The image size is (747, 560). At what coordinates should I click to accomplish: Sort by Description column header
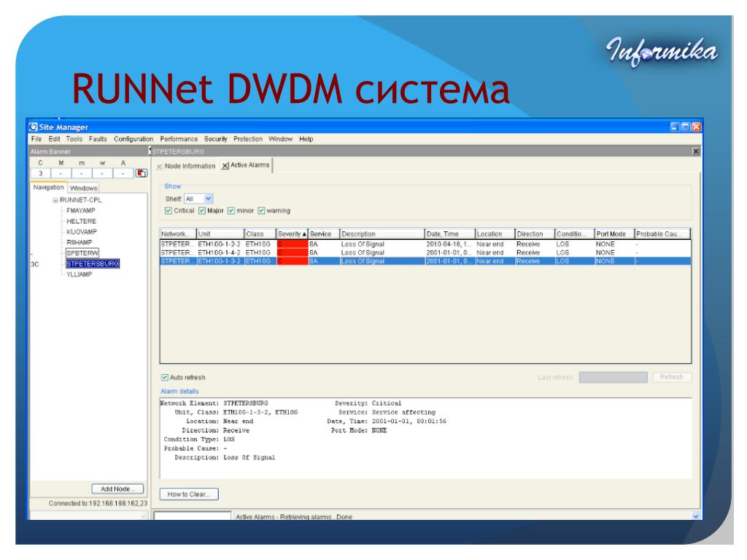click(382, 234)
